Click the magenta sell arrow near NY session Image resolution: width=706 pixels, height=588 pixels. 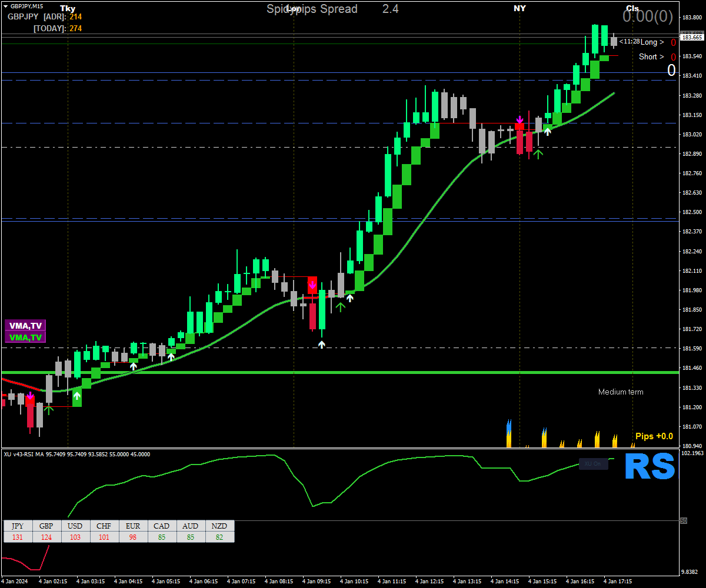tap(519, 120)
